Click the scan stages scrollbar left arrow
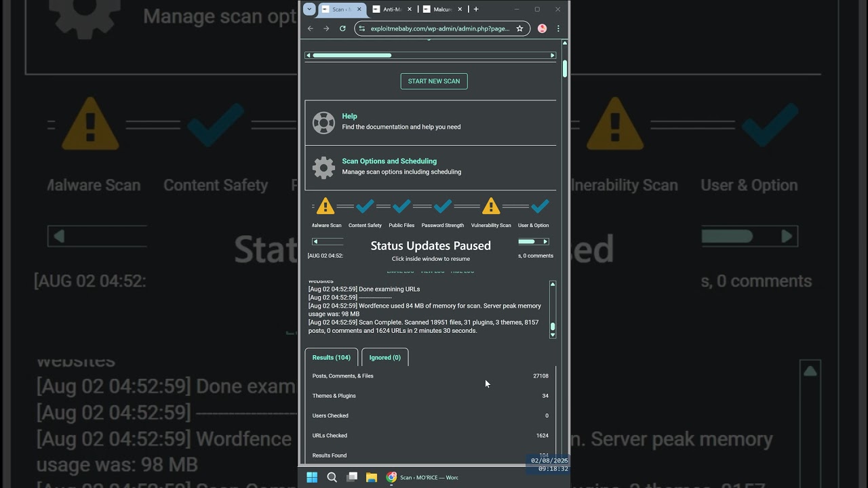Screen dimensions: 868x488 (315, 241)
